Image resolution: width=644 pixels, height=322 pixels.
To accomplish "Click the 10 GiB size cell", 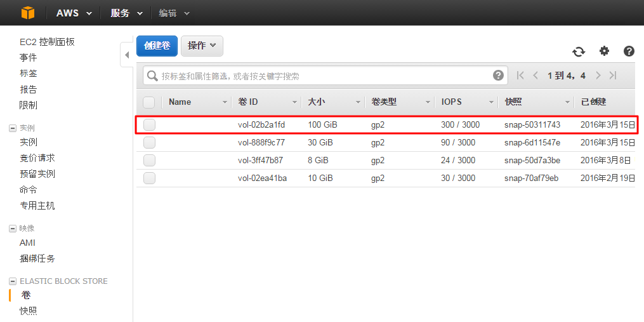I will [320, 178].
